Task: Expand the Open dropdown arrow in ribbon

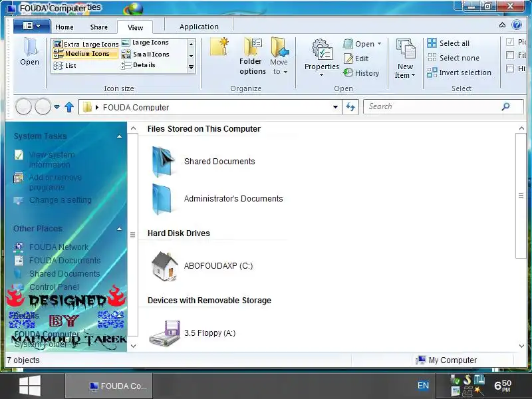Action: coord(379,44)
